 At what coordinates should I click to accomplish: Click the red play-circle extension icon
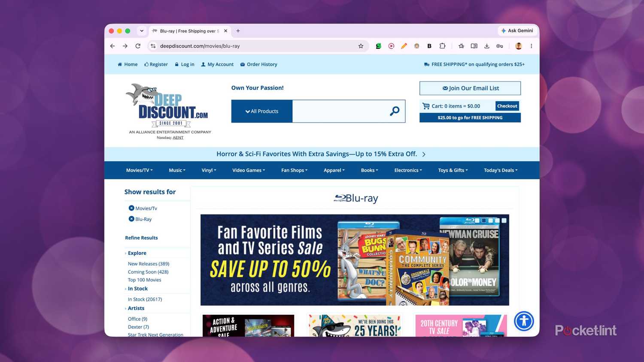coord(391,46)
